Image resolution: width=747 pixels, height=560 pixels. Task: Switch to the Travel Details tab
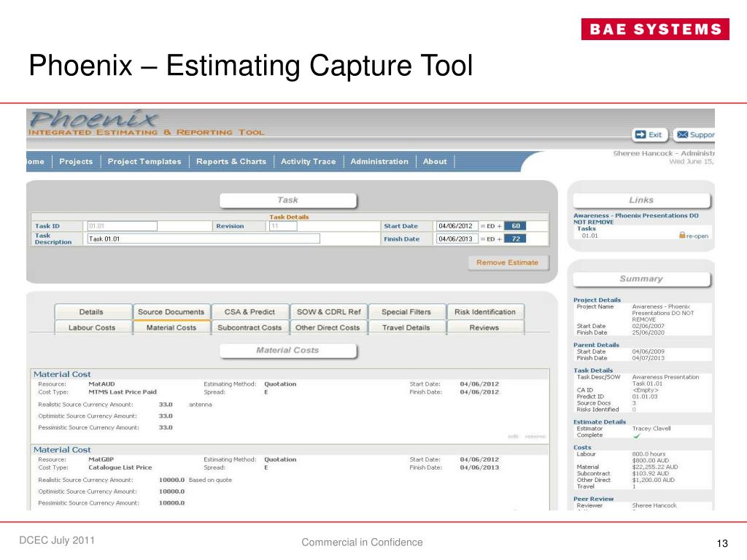pyautogui.click(x=406, y=327)
